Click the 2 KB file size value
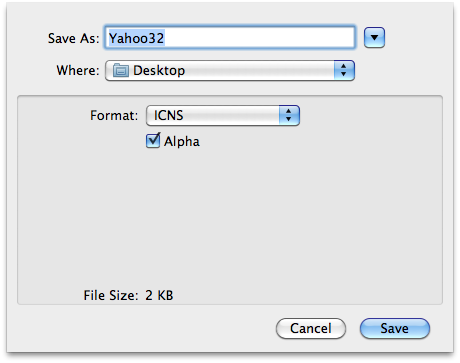460x363 pixels. (159, 295)
